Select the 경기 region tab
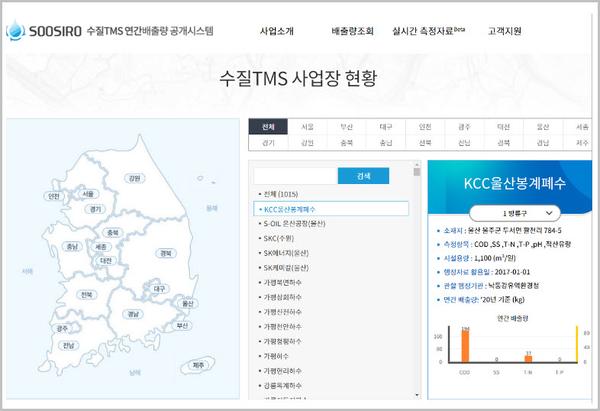 pyautogui.click(x=268, y=143)
